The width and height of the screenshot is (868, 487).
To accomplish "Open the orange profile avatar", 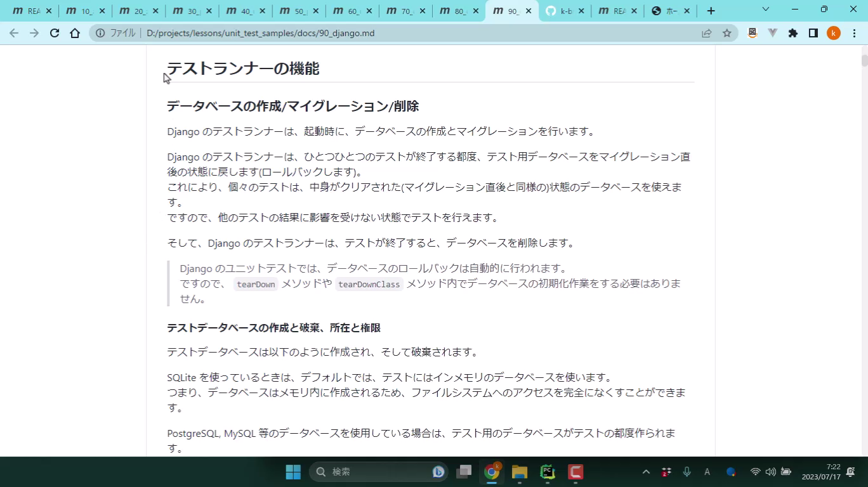I will click(x=834, y=33).
